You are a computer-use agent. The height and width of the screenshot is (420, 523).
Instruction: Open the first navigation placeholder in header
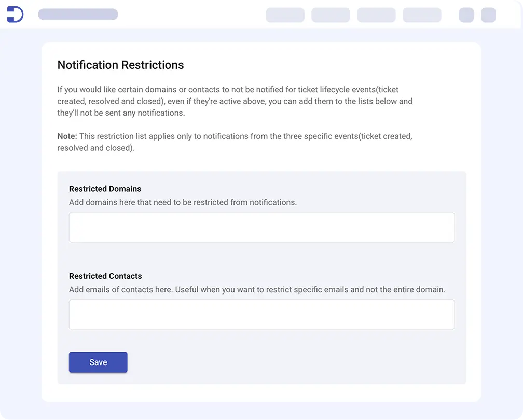click(285, 15)
